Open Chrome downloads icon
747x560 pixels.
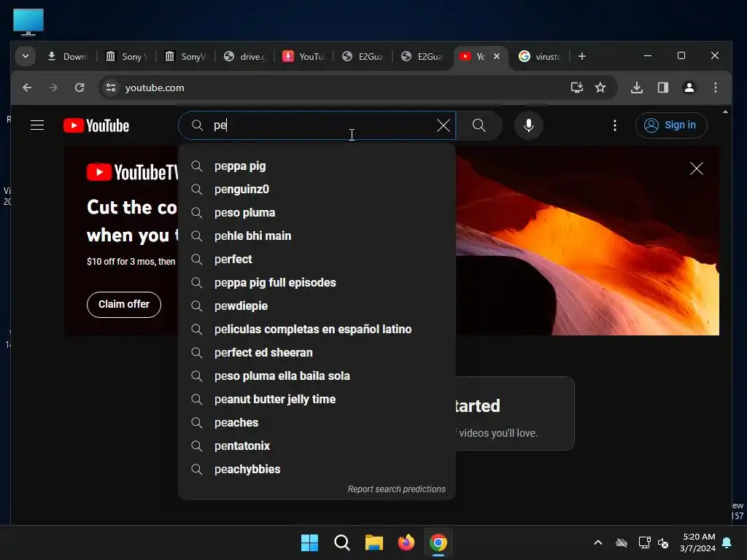click(636, 87)
